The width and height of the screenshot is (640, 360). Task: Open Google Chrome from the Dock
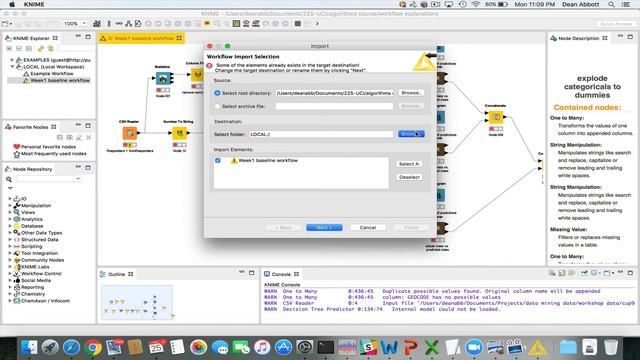coord(93,347)
